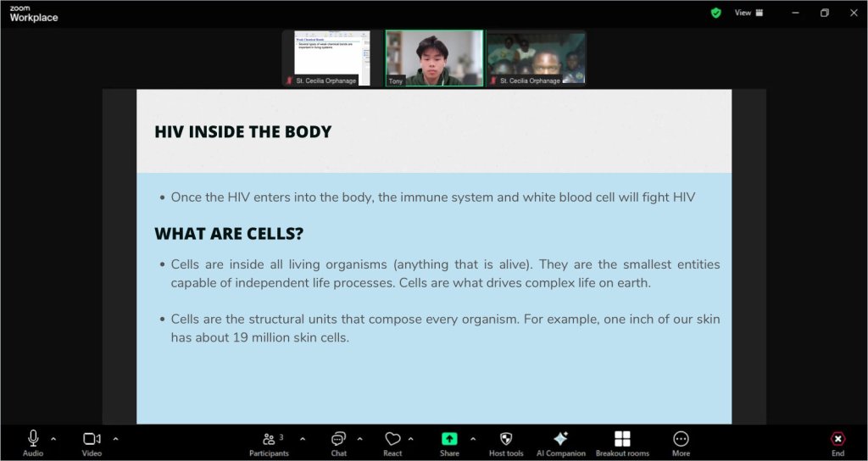868x461 pixels.
Task: Expand chat options caret
Action: click(x=359, y=439)
